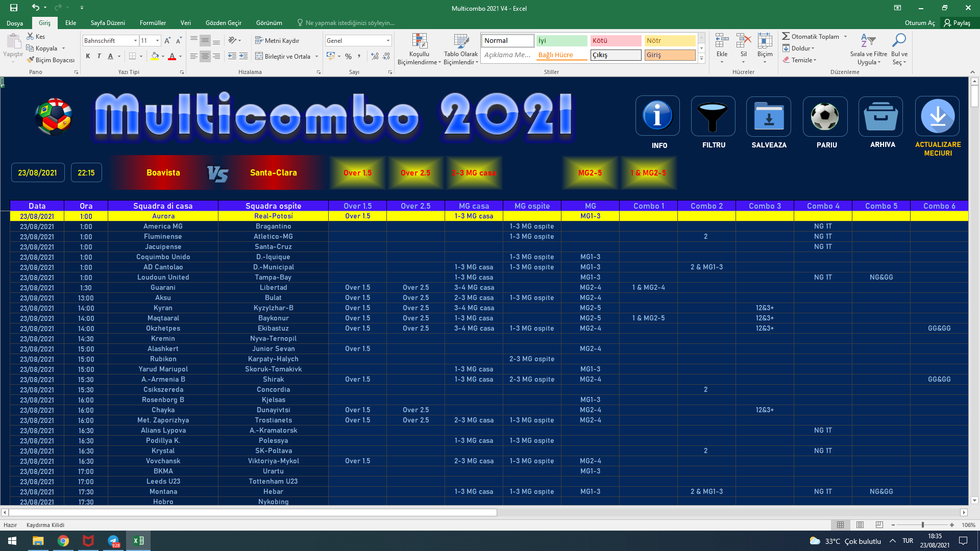The height and width of the screenshot is (551, 980).
Task: Switch to page layout view icon
Action: tap(860, 524)
